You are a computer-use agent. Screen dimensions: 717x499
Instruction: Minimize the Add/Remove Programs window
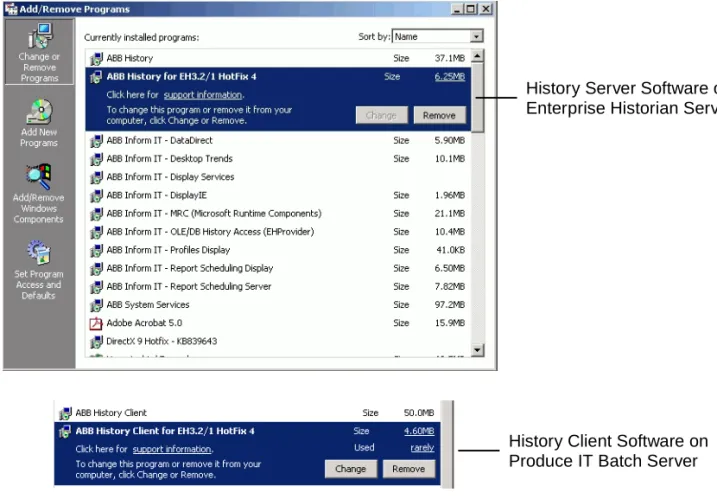pyautogui.click(x=457, y=9)
